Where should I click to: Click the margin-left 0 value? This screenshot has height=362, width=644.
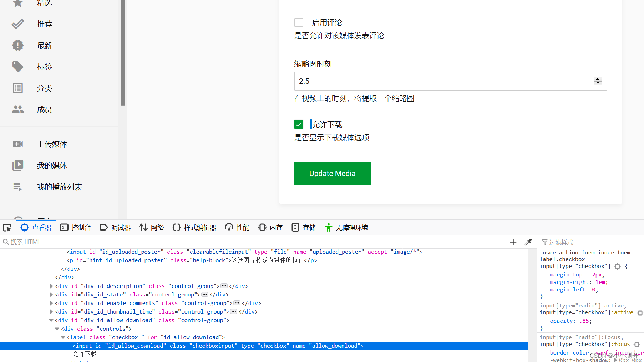[x=594, y=290]
